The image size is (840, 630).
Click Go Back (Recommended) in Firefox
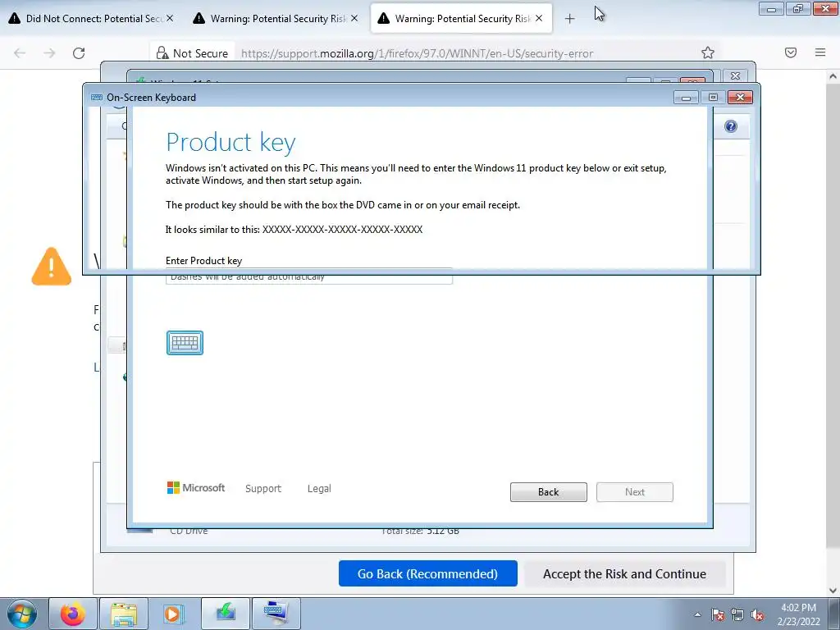tap(427, 573)
